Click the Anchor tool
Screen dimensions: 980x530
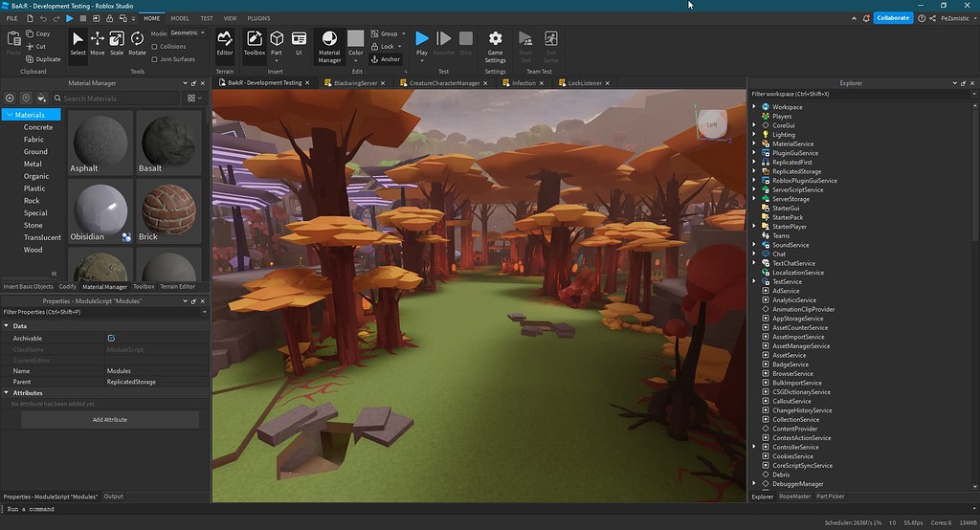point(386,59)
